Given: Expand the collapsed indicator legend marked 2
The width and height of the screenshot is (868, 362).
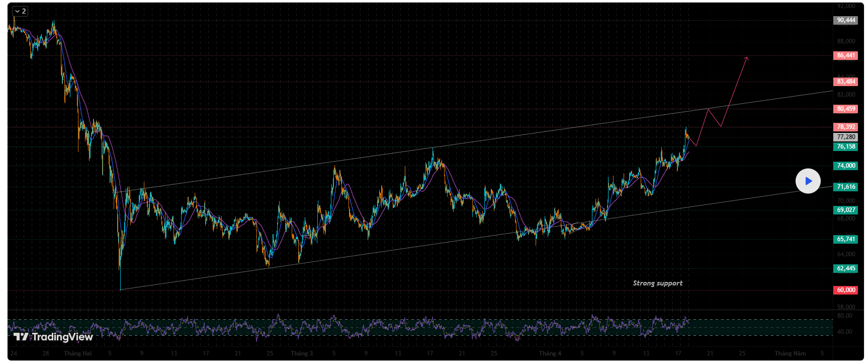Looking at the screenshot, I should 20,11.
